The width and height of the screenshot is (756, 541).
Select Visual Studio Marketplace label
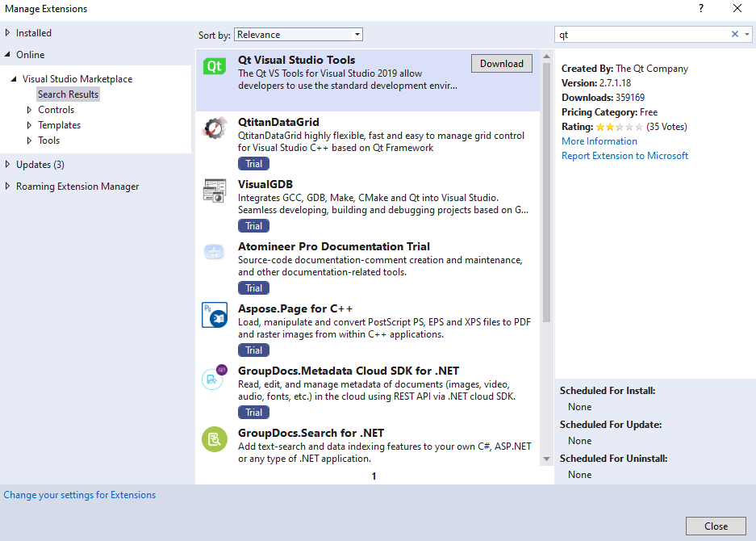click(x=77, y=78)
